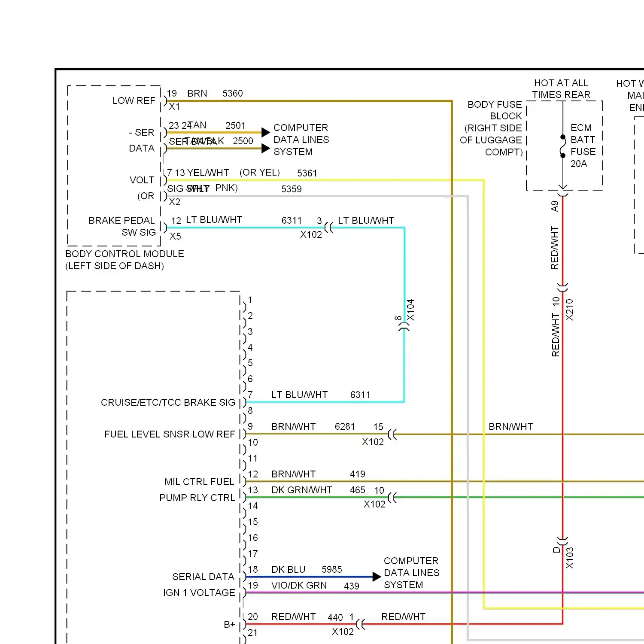Viewport: 644px width, 644px height.
Task: Select SERIAL DATA label
Action: click(203, 577)
